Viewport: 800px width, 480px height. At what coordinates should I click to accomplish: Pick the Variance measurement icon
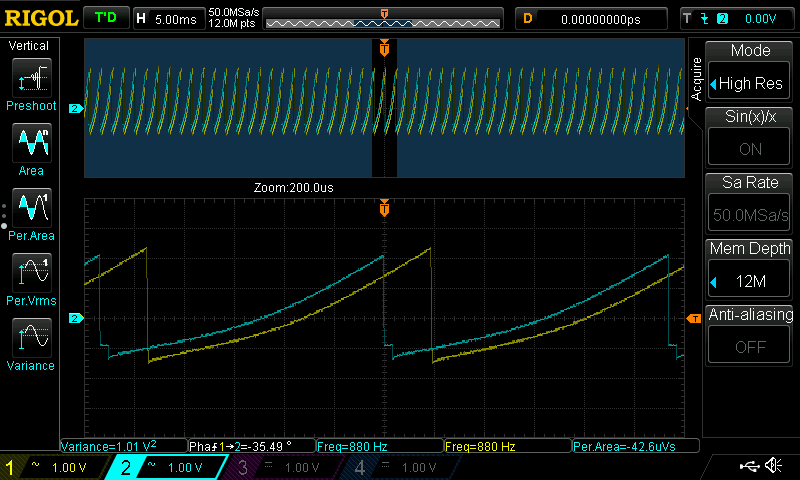tap(32, 338)
